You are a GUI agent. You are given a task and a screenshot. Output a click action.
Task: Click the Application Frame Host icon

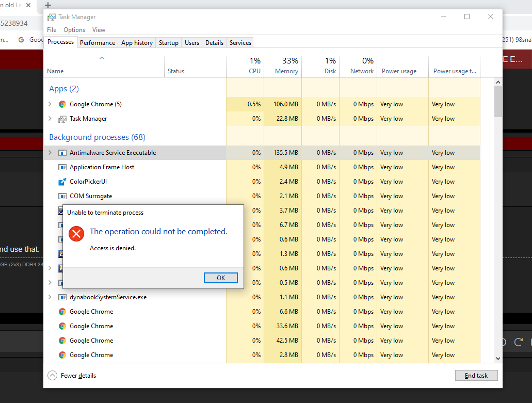(62, 167)
